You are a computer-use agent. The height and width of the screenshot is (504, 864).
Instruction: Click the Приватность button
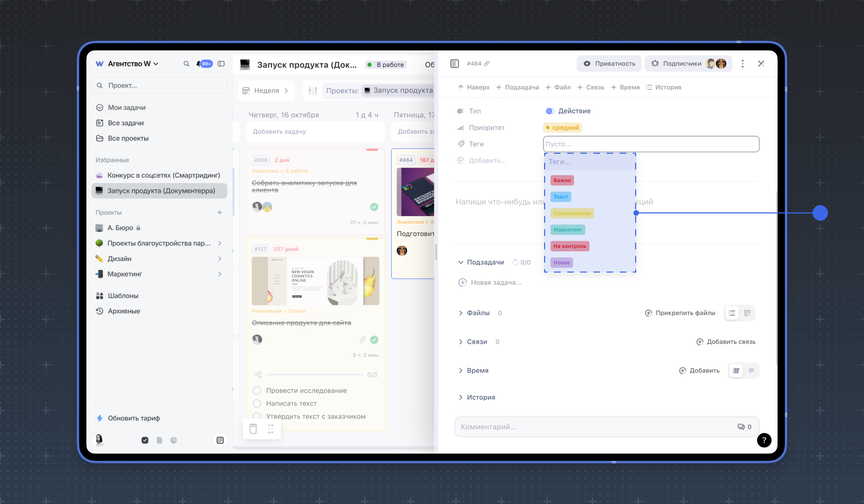point(609,64)
